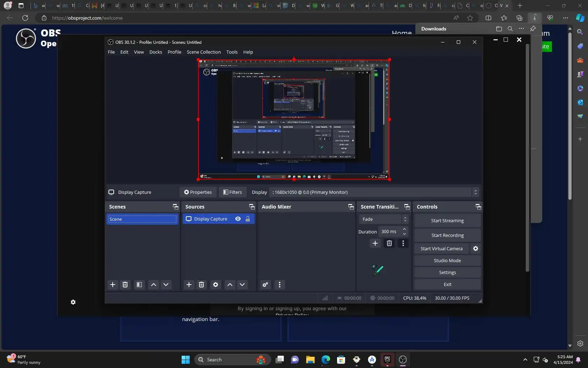The height and width of the screenshot is (368, 588).
Task: Open the View menu in OBS
Action: pos(139,52)
